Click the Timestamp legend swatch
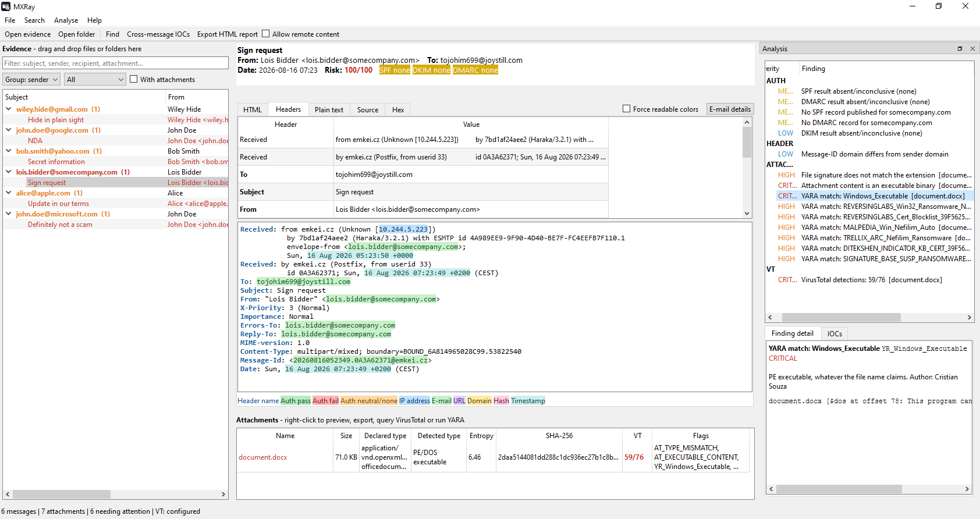The width and height of the screenshot is (980, 519). pos(528,400)
